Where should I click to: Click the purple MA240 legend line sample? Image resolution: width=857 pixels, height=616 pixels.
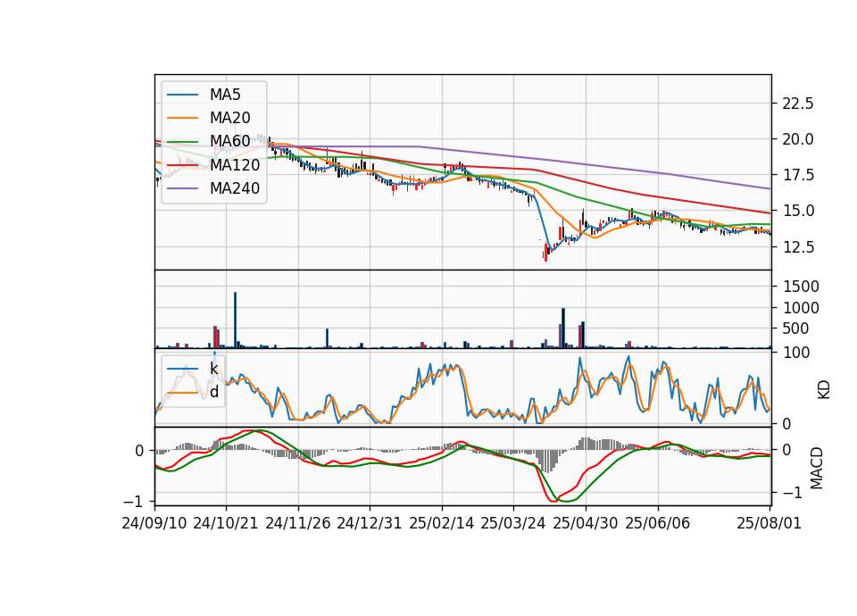click(x=182, y=188)
